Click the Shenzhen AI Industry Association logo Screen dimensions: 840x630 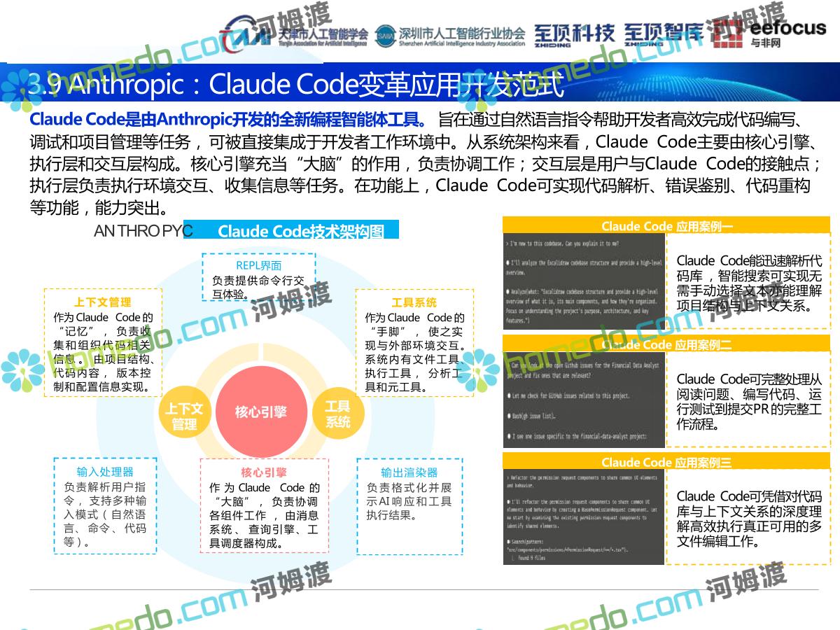click(x=449, y=36)
